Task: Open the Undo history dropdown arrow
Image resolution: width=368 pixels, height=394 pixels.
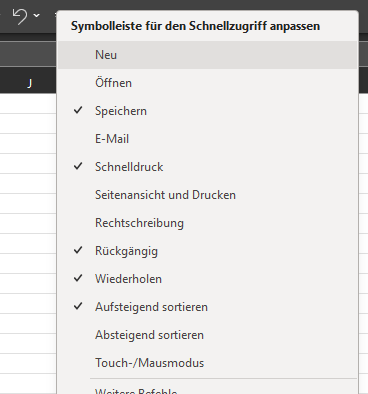Action: [37, 15]
